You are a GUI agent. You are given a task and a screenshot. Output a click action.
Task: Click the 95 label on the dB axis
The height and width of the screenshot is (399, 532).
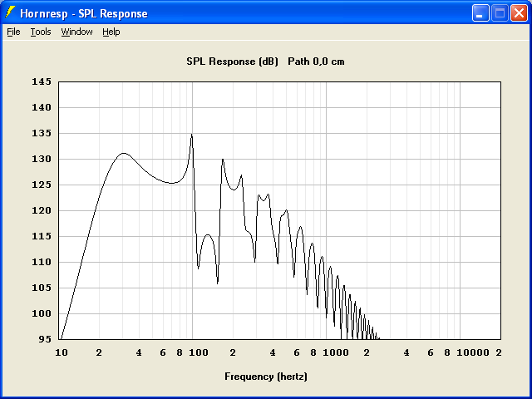[x=44, y=340]
